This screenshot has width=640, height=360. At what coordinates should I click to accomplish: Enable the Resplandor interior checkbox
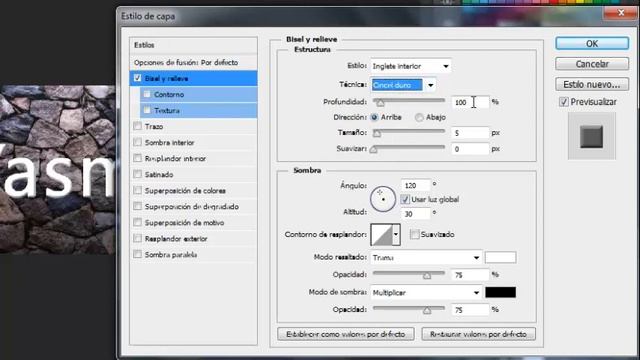[x=138, y=158]
